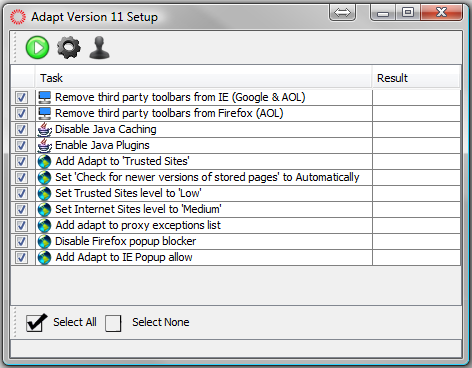Click the Java icon next to Enable Java Plugins
Image resolution: width=472 pixels, height=368 pixels.
44,146
